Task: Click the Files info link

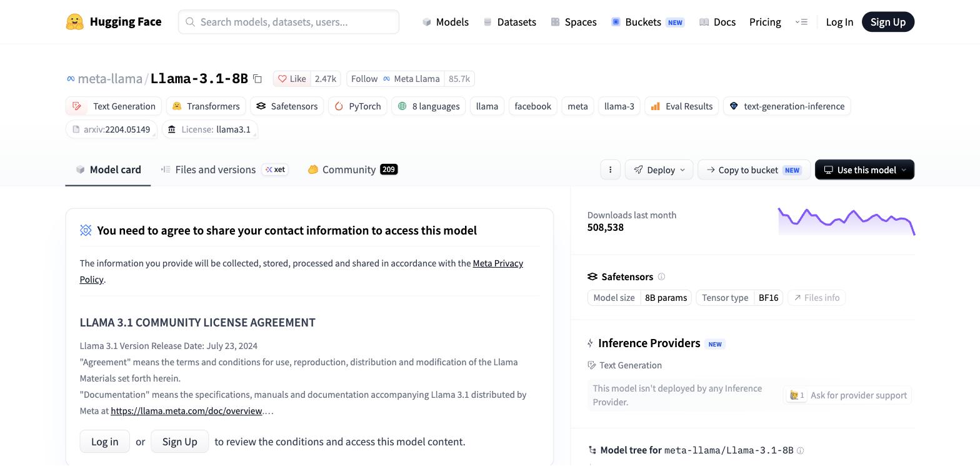Action: click(x=816, y=298)
